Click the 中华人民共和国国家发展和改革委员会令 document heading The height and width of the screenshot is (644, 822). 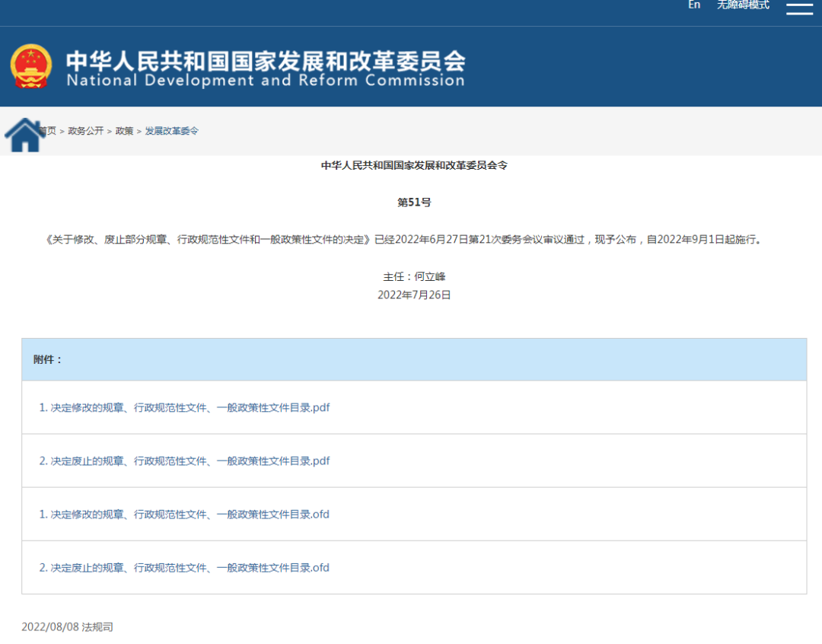[414, 165]
